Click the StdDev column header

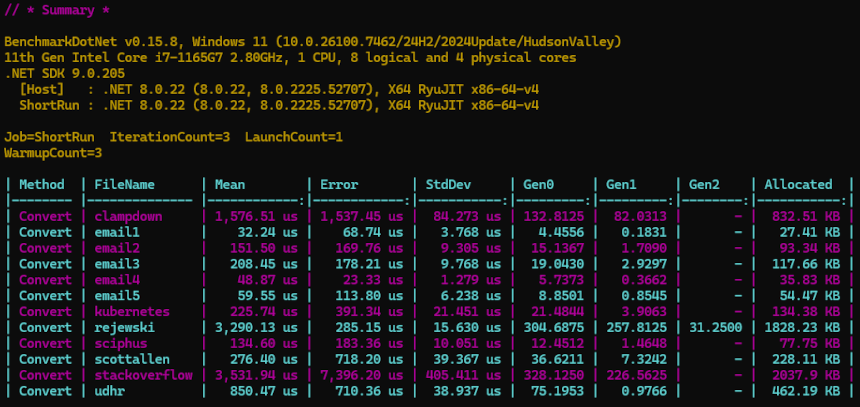coord(448,185)
